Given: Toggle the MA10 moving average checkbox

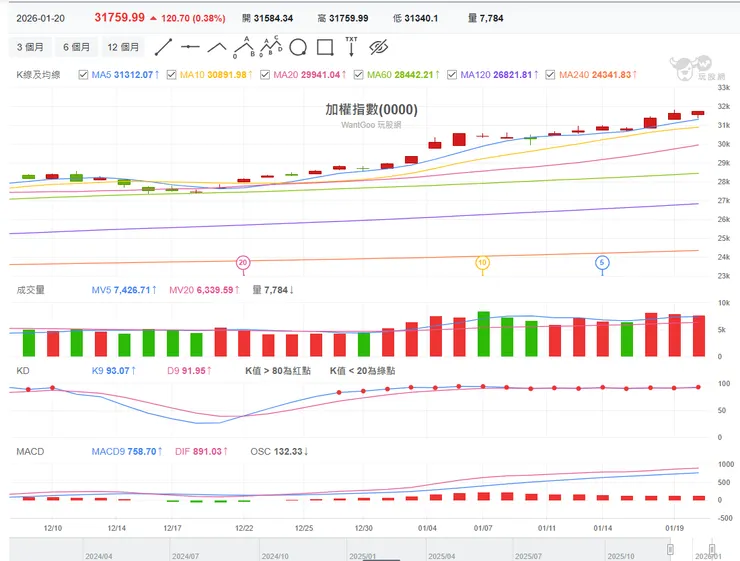Looking at the screenshot, I should (x=171, y=75).
